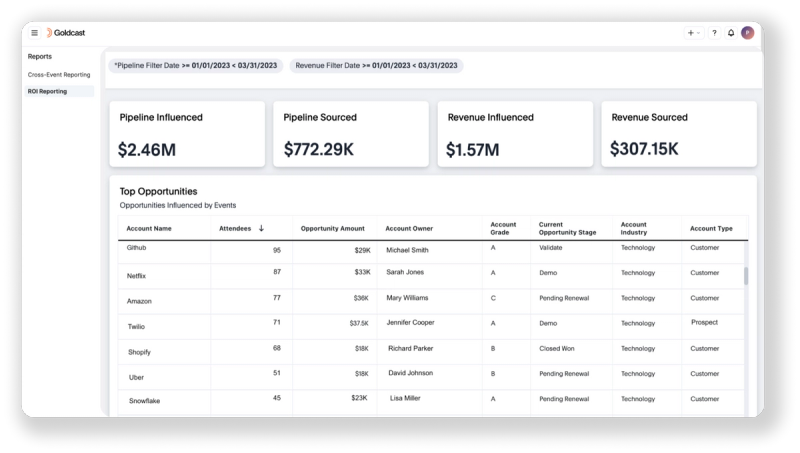Open notifications bell icon
This screenshot has width=800, height=453.
731,33
